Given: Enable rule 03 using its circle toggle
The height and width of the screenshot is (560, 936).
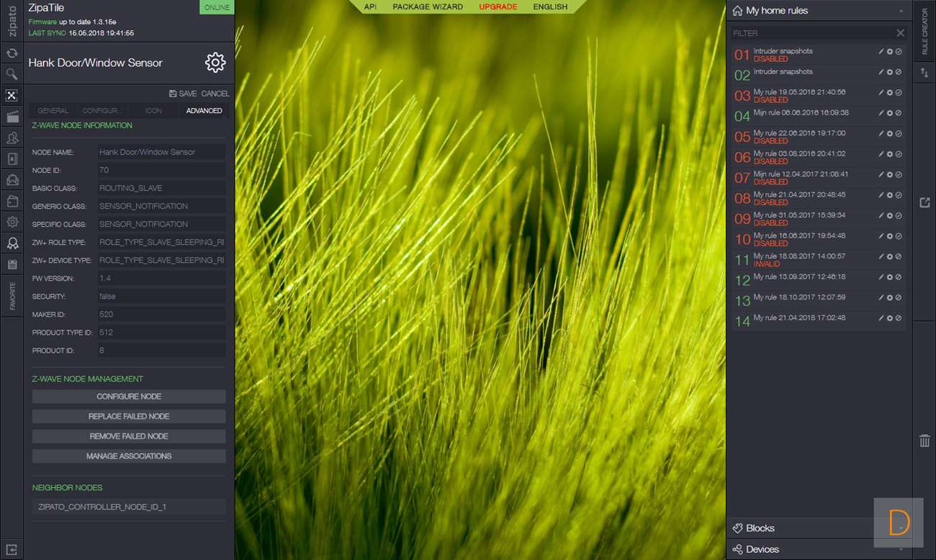Looking at the screenshot, I should tap(899, 93).
